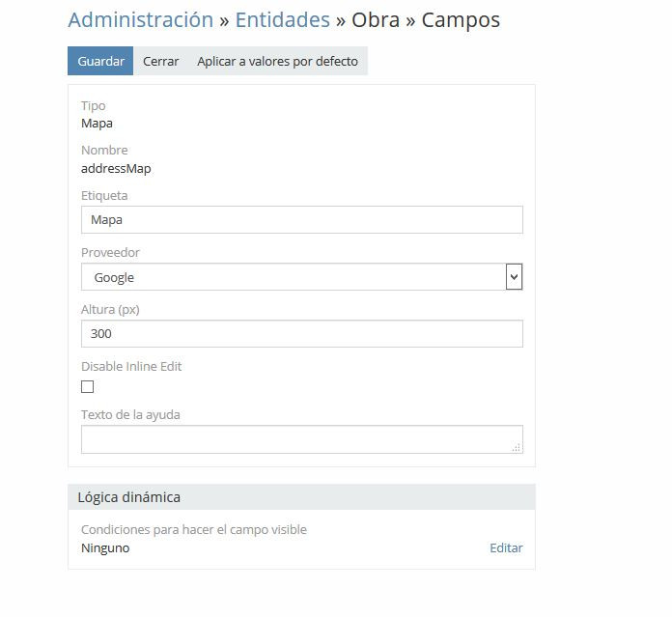The image size is (672, 617).
Task: Click the Campos breadcrumb text
Action: (460, 19)
